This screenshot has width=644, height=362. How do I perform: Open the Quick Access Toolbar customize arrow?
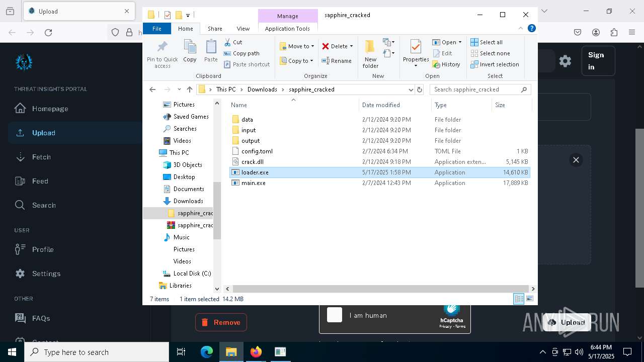pyautogui.click(x=188, y=15)
